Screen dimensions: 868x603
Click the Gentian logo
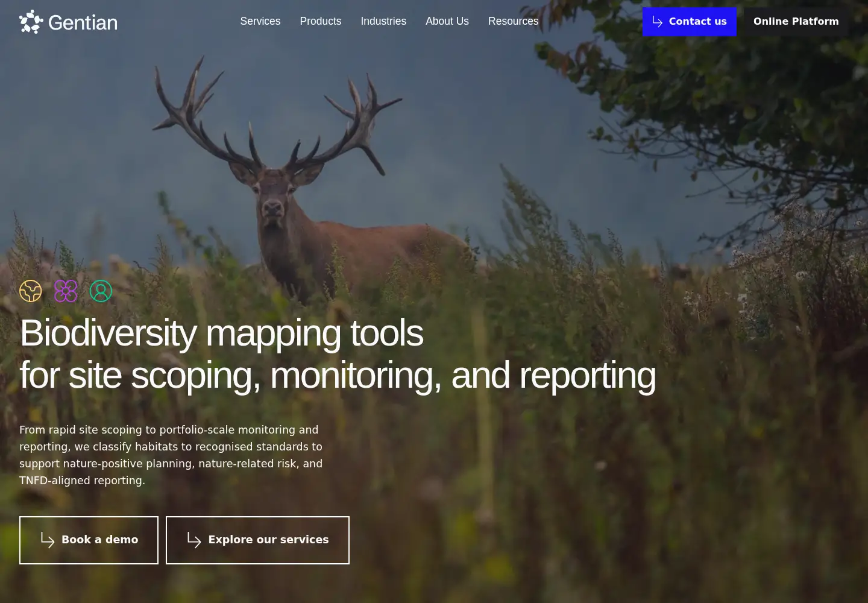pos(68,22)
